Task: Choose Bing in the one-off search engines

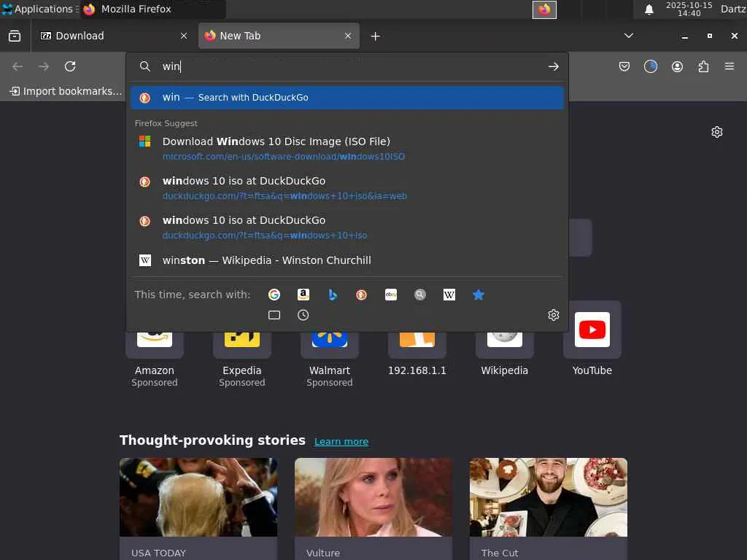Action: pos(333,295)
